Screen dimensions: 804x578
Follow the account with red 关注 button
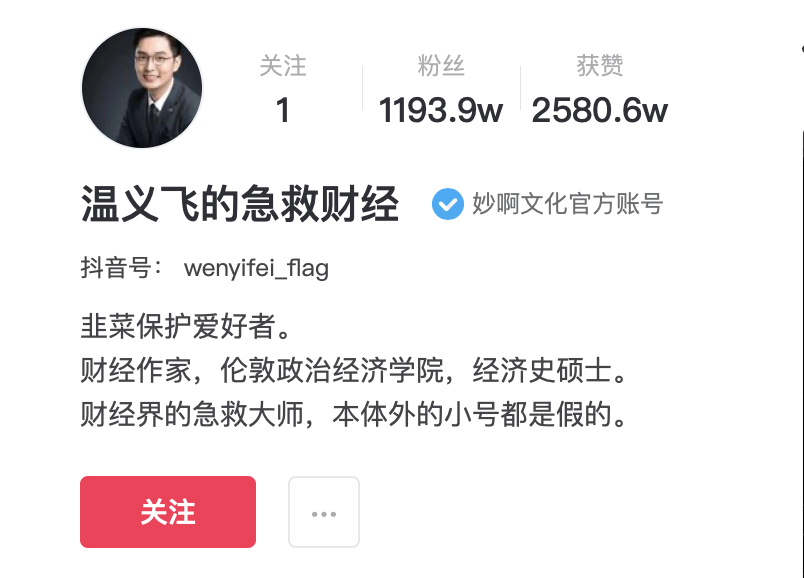(x=168, y=512)
